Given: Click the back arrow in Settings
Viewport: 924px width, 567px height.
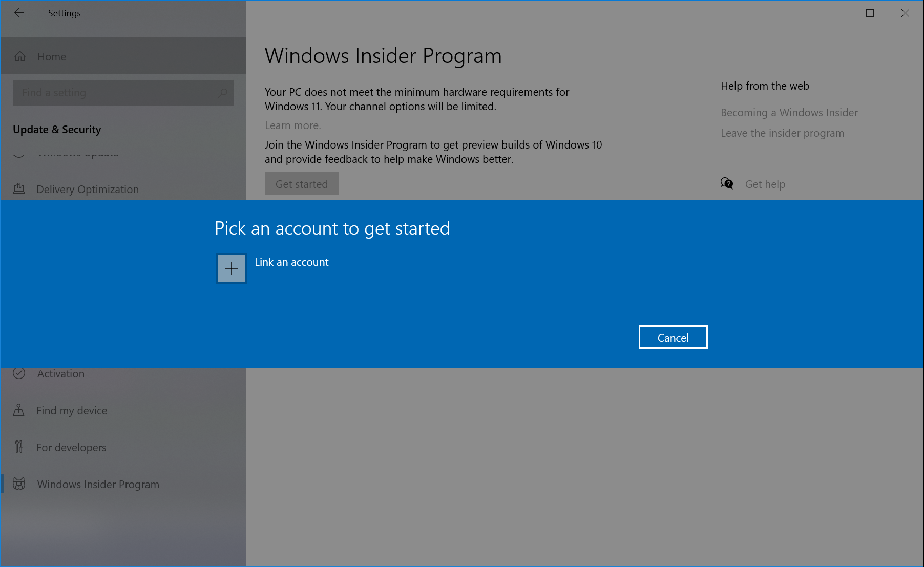Looking at the screenshot, I should 19,13.
